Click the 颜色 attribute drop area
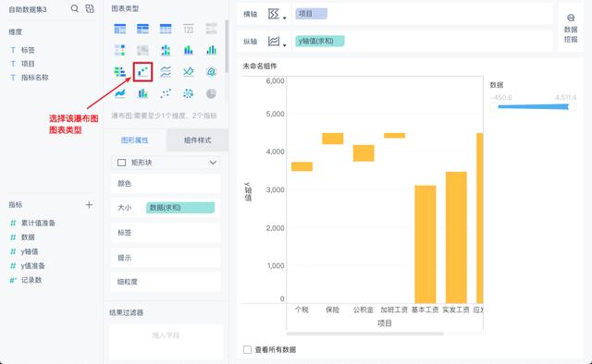The width and height of the screenshot is (592, 364). pyautogui.click(x=166, y=184)
